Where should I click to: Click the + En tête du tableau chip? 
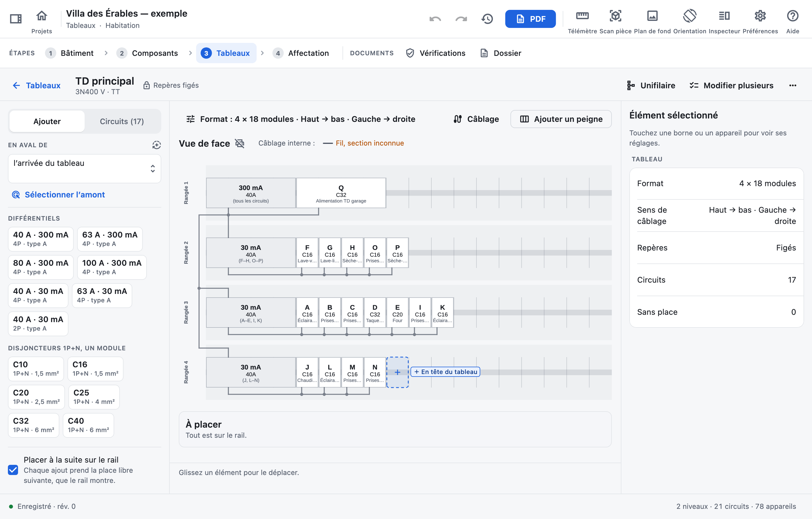click(x=445, y=371)
